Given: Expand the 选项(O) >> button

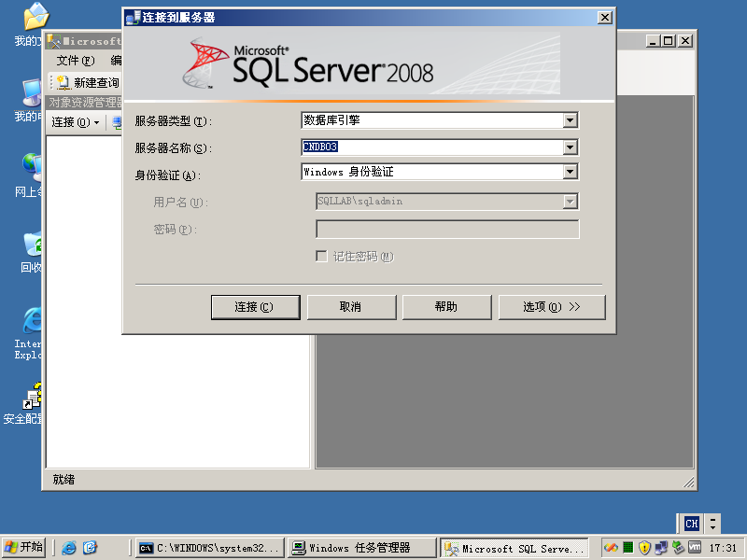Looking at the screenshot, I should [x=552, y=307].
